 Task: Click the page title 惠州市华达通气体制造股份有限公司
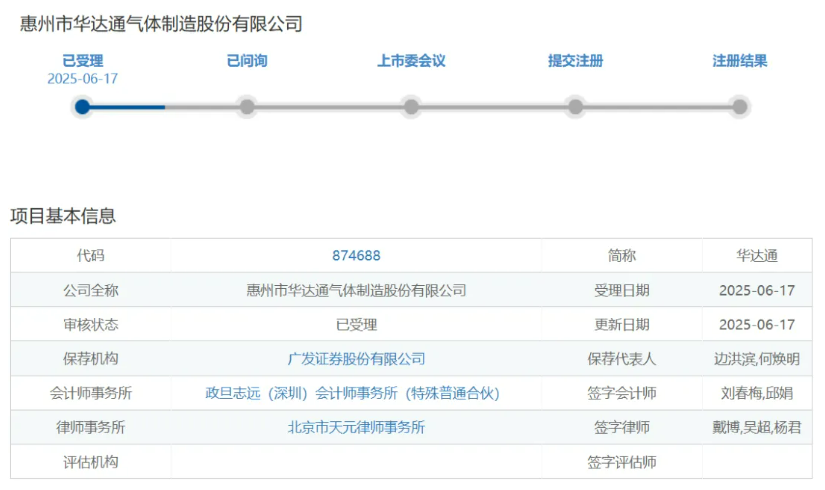(x=161, y=24)
